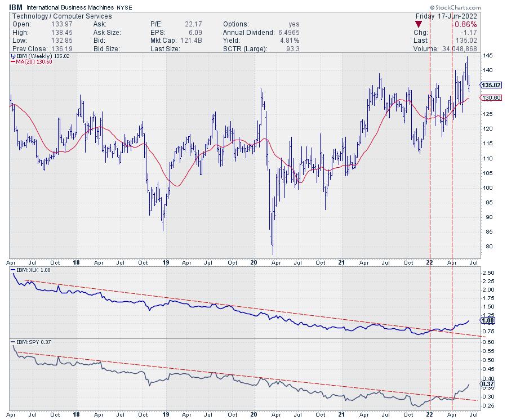Click the price bar icon beside IBM (Weekly)

point(14,57)
